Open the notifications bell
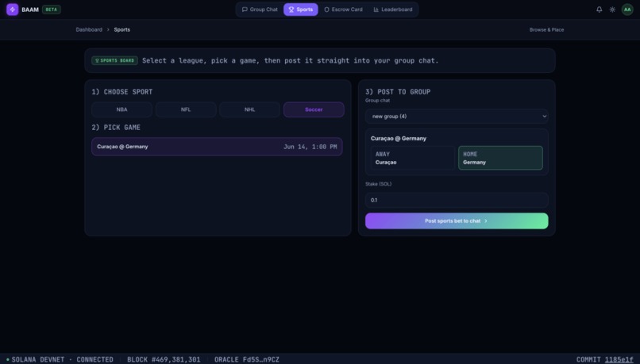Image resolution: width=640 pixels, height=364 pixels. click(599, 10)
